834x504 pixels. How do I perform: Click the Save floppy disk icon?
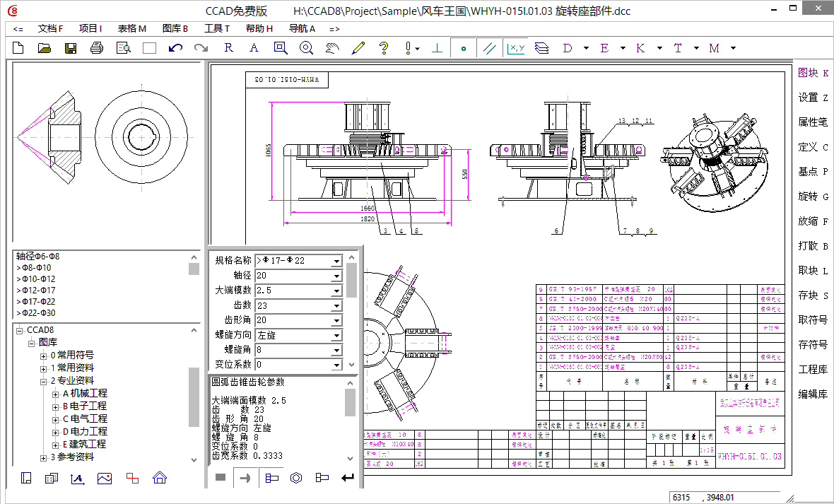(71, 48)
